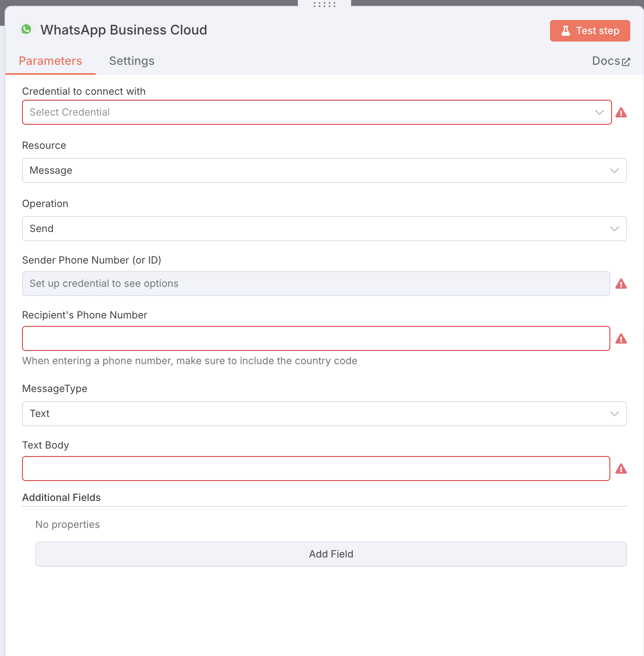Click the chevron arrow in Credential field

pos(599,112)
